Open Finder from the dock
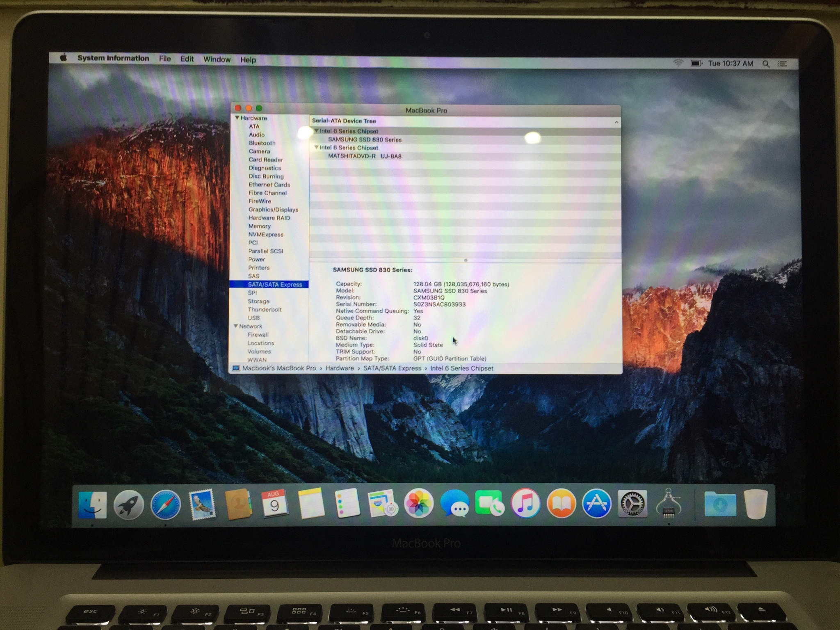840x630 pixels. pyautogui.click(x=93, y=504)
